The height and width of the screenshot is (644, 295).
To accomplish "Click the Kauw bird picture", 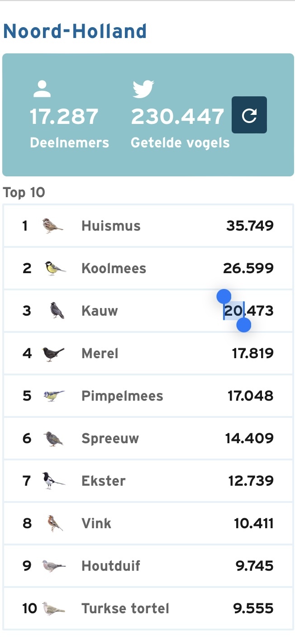I will point(57,311).
